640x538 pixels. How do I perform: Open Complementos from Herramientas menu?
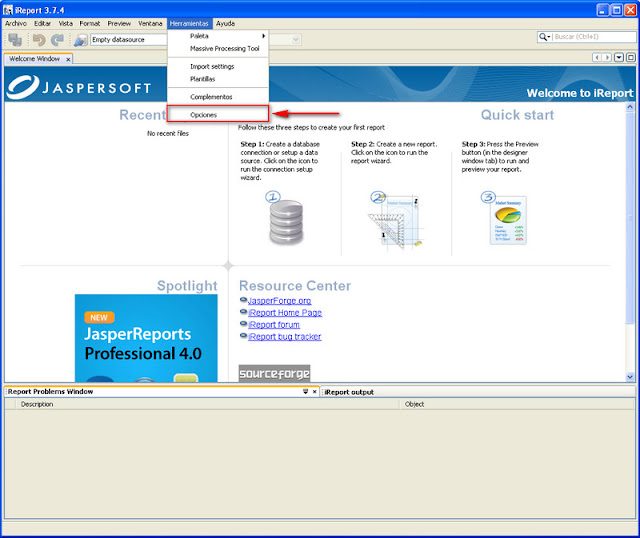click(218, 97)
